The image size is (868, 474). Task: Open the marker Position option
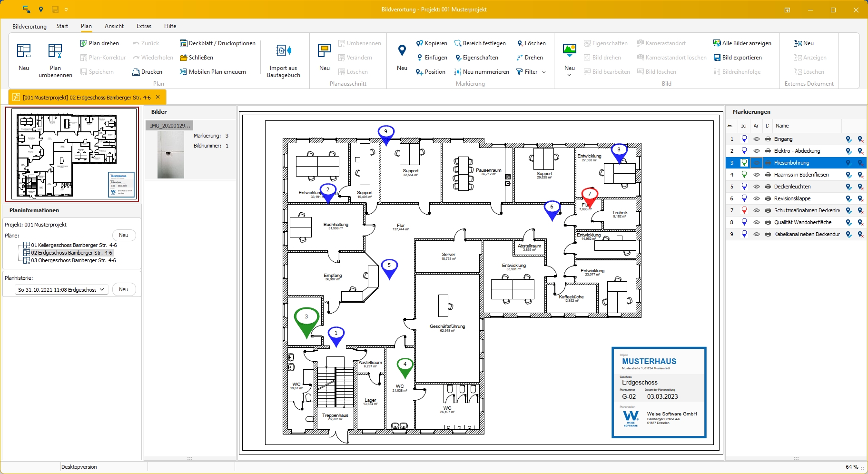coord(431,72)
